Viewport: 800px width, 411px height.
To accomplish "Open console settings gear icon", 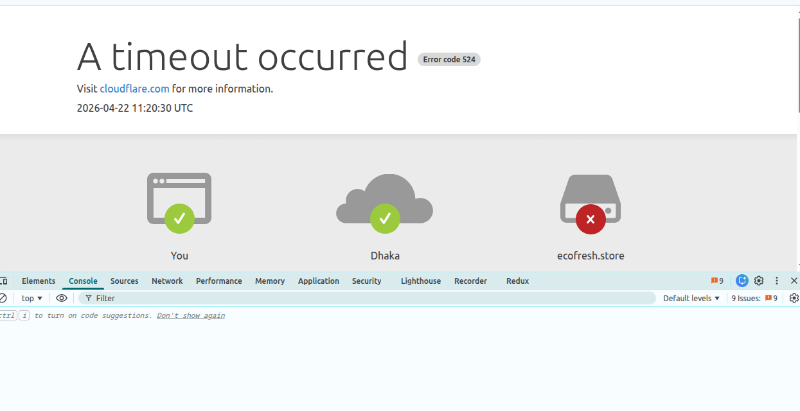I will tap(794, 298).
